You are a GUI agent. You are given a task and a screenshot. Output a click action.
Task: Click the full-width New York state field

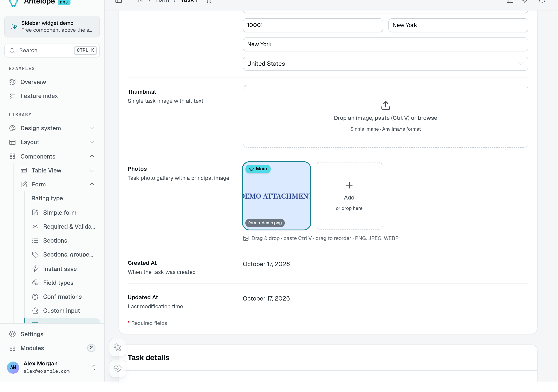[385, 44]
